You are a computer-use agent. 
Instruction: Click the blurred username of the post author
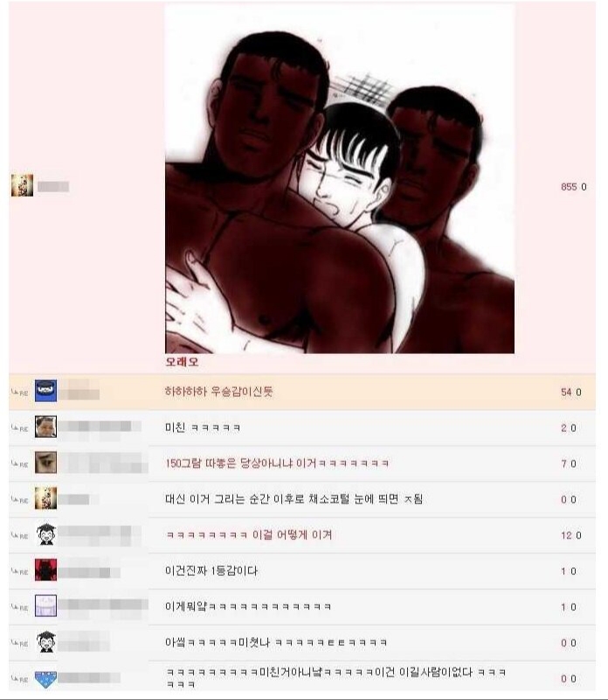[x=53, y=187]
